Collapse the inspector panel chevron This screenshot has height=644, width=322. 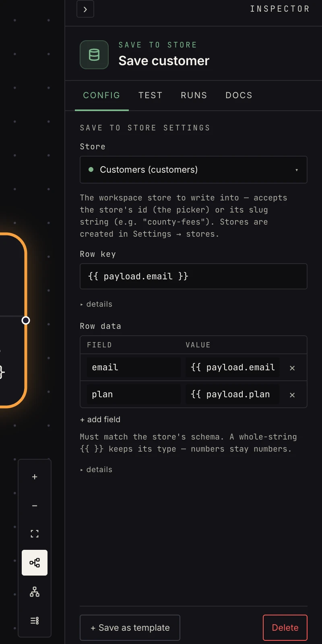point(85,9)
